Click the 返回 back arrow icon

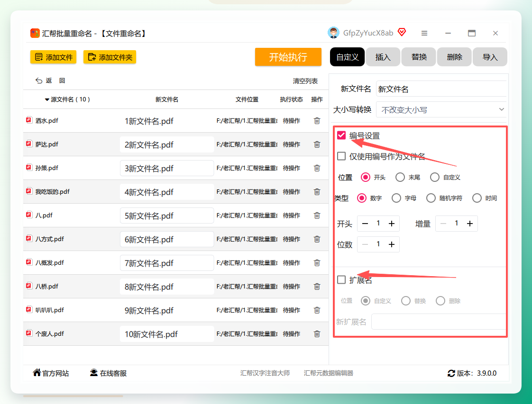coord(39,81)
